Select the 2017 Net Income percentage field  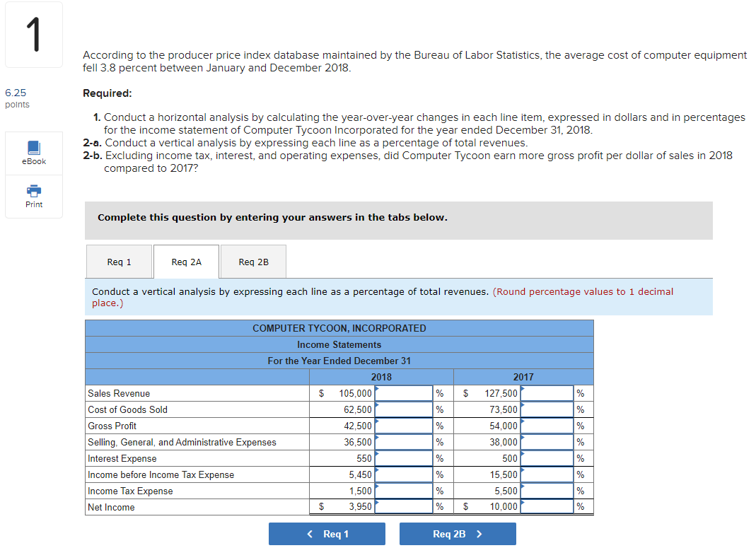click(x=547, y=506)
